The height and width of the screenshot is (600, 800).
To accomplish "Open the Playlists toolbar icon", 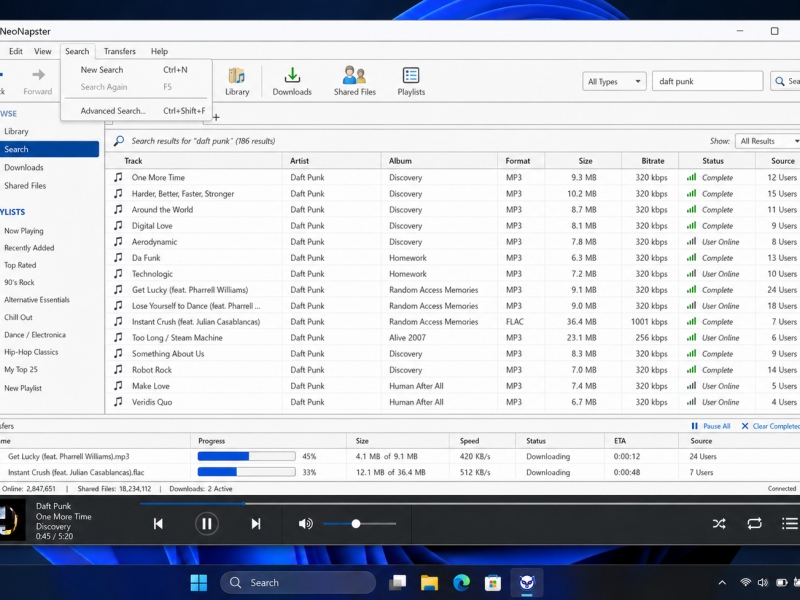I will [x=411, y=81].
